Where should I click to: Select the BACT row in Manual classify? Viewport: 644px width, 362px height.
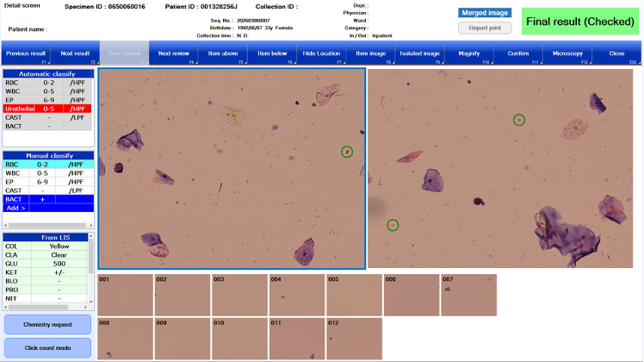[45, 199]
